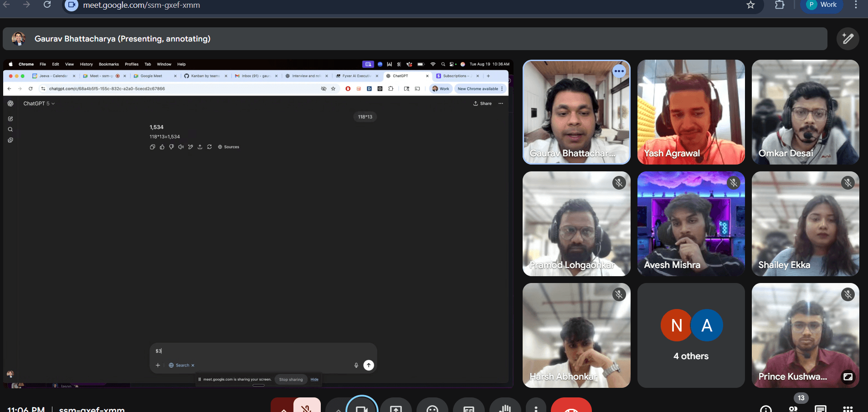Bookmark the Meet page with star icon
Image resolution: width=868 pixels, height=412 pixels.
(751, 5)
